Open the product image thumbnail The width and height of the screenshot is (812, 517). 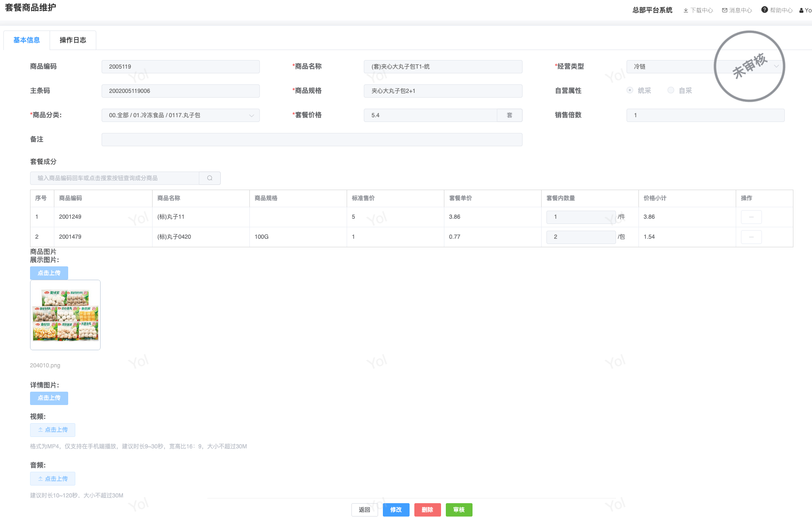65,315
